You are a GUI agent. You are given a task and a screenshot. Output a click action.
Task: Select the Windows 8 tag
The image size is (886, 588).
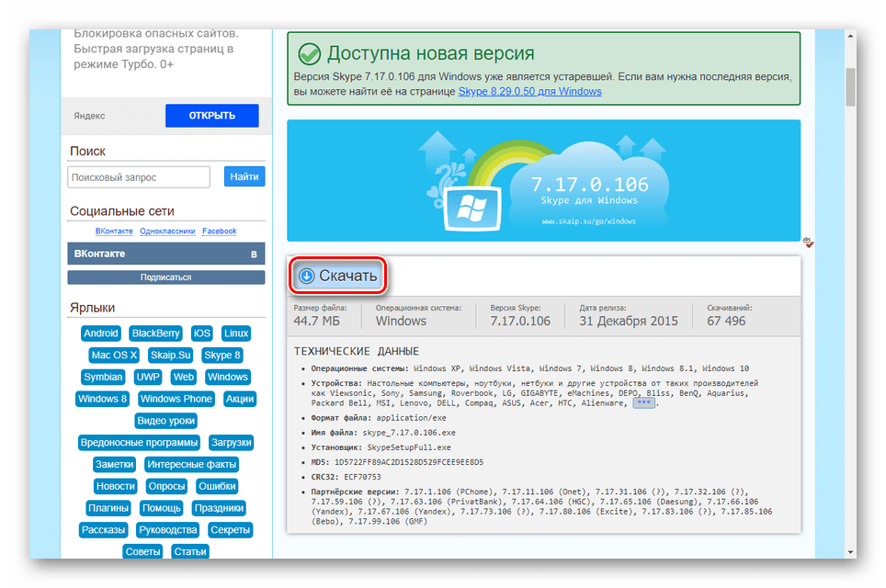(x=102, y=399)
